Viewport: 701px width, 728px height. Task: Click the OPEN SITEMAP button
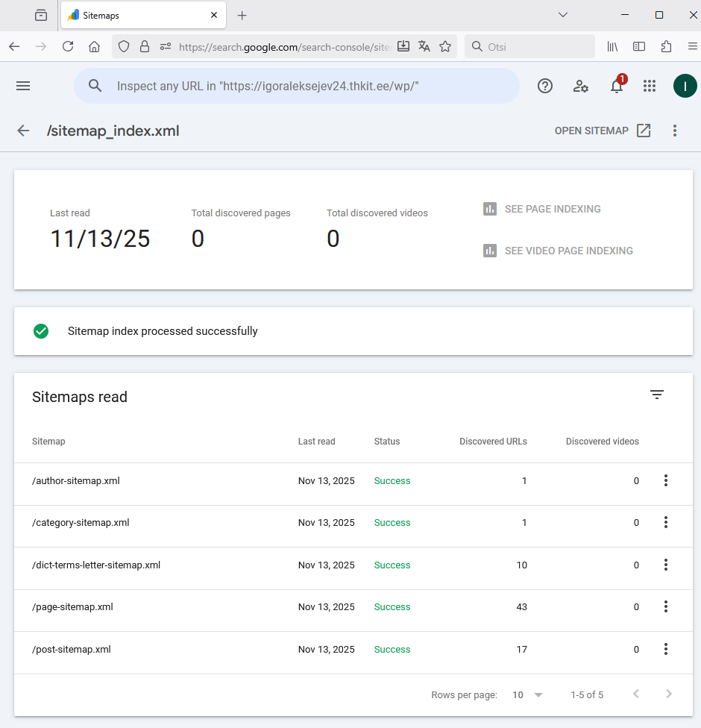(603, 131)
